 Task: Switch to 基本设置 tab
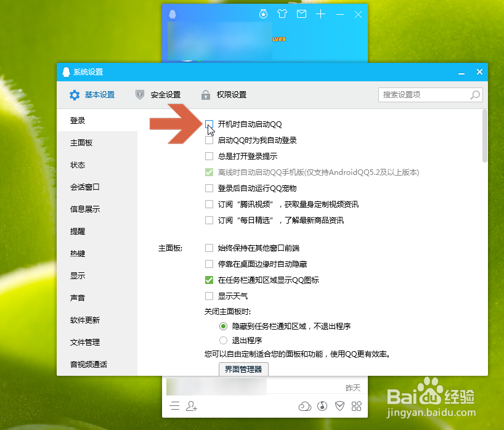pyautogui.click(x=92, y=95)
